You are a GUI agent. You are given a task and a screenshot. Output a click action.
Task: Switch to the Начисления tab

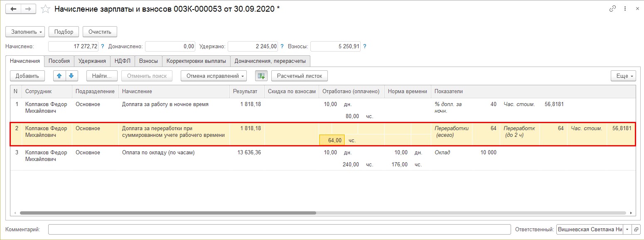click(25, 61)
